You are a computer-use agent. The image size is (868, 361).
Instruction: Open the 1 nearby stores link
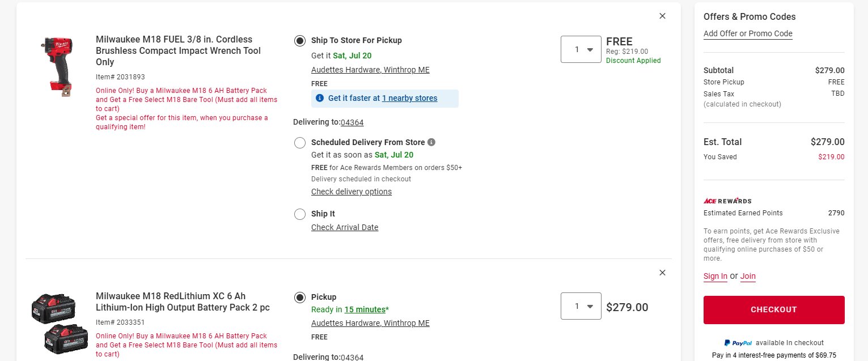409,98
